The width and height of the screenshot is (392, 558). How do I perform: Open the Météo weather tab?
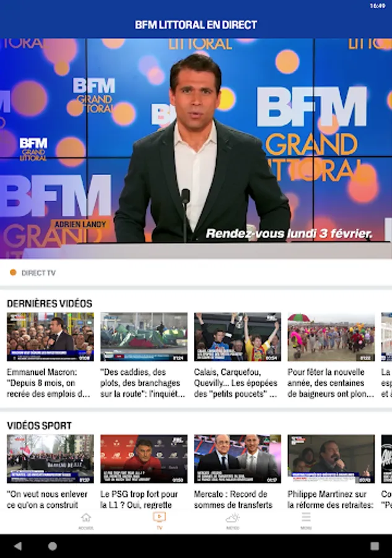[233, 521]
